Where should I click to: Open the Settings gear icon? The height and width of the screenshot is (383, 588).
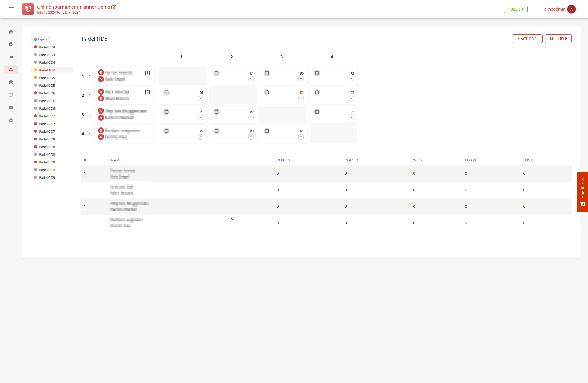11,120
